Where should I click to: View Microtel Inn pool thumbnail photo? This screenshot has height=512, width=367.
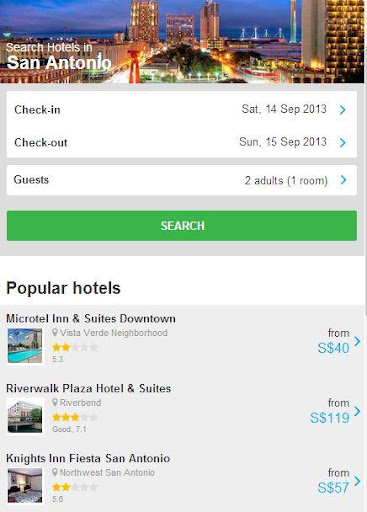(25, 346)
